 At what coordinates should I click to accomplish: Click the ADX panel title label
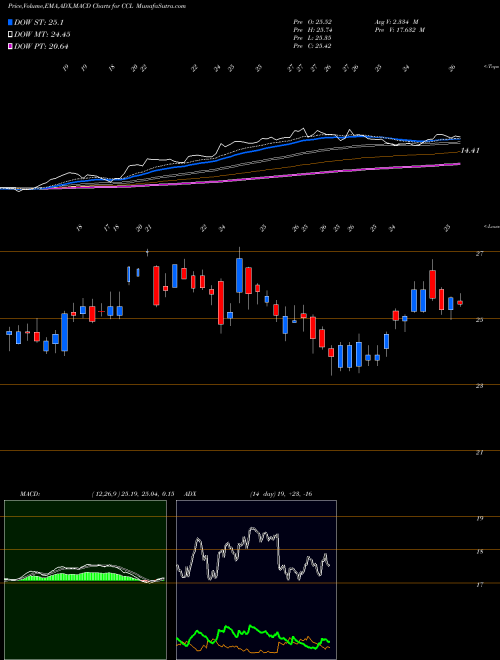point(191,494)
